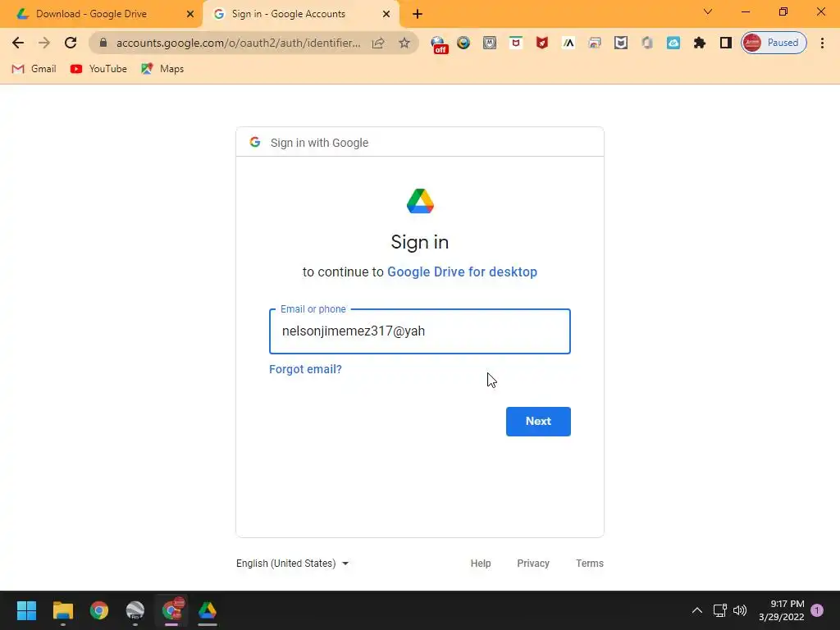Open Google Drive app from the taskbar
Screen dimensions: 840x630
click(x=208, y=610)
